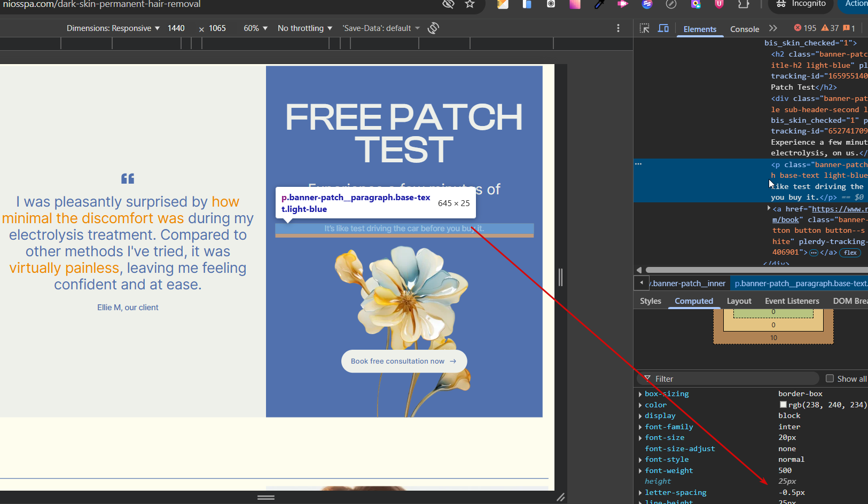The height and width of the screenshot is (504, 868).
Task: Click the color property white swatch
Action: (783, 405)
